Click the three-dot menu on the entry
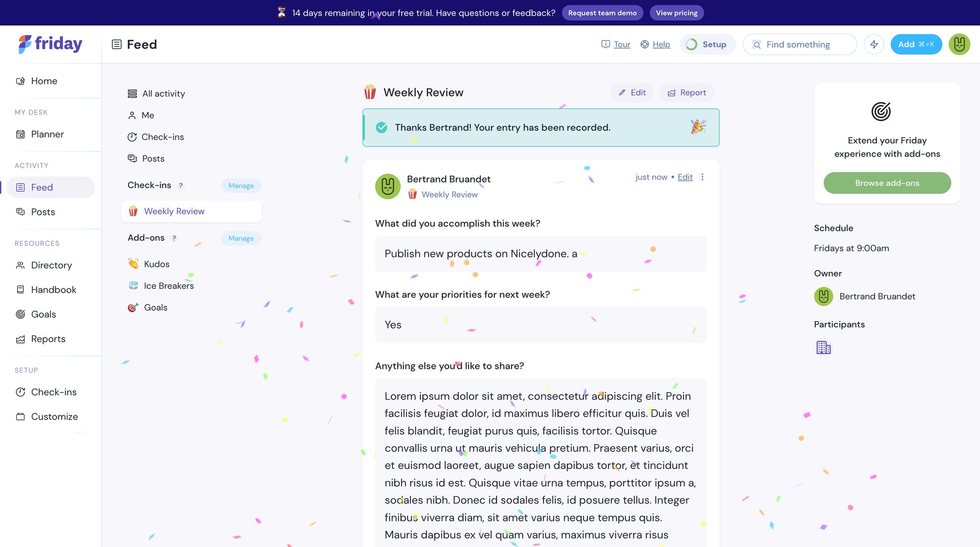980x547 pixels. point(702,177)
